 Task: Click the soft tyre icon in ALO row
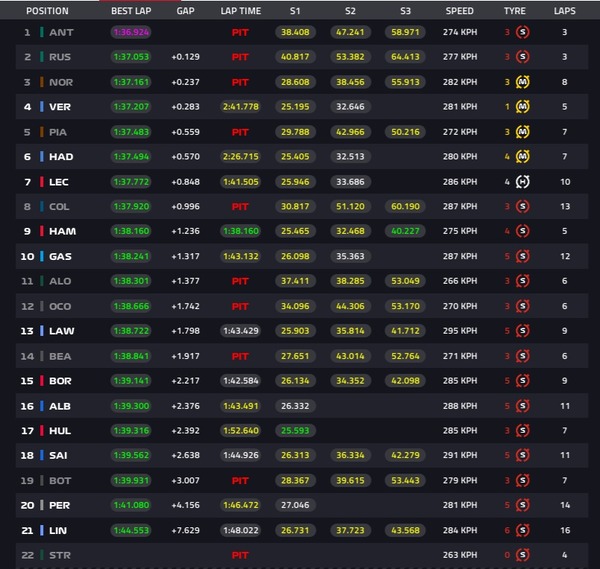coord(522,281)
